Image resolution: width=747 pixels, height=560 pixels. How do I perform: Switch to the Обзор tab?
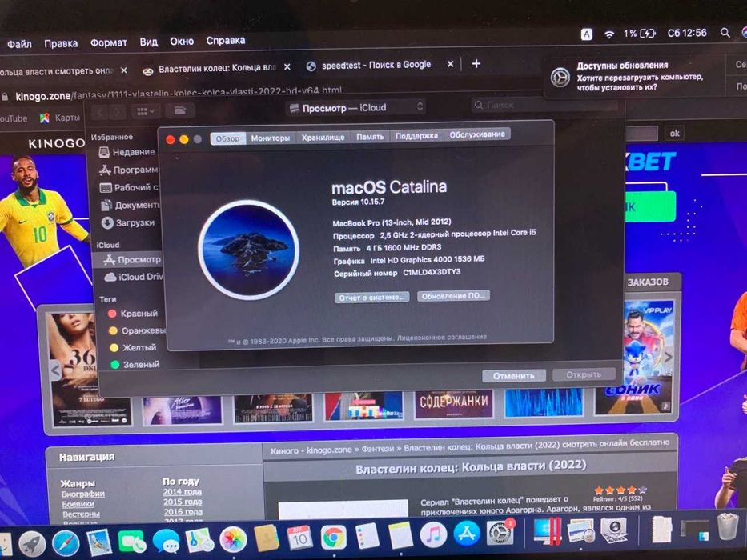[227, 138]
